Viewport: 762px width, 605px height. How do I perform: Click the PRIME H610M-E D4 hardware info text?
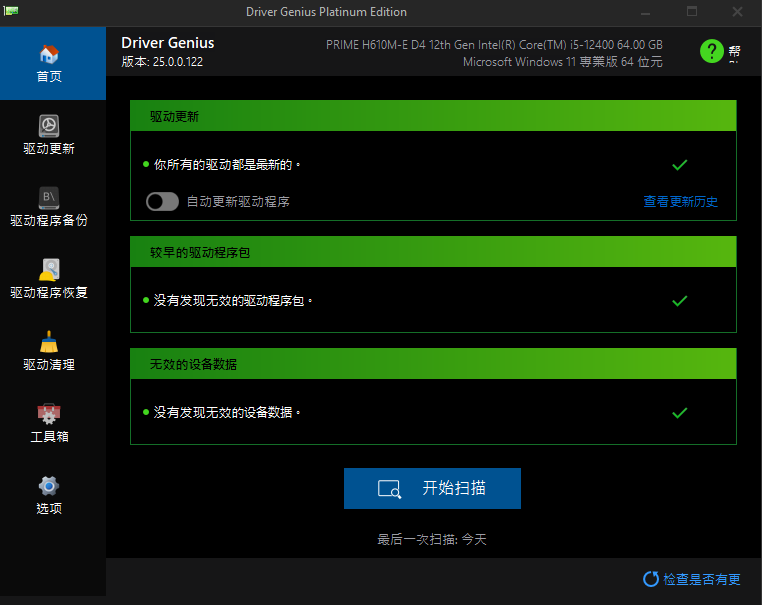[494, 45]
